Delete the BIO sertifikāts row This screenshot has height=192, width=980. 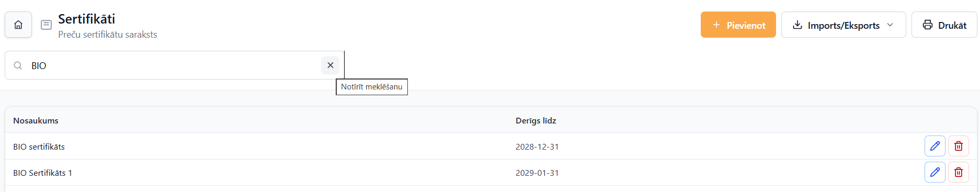click(x=958, y=146)
